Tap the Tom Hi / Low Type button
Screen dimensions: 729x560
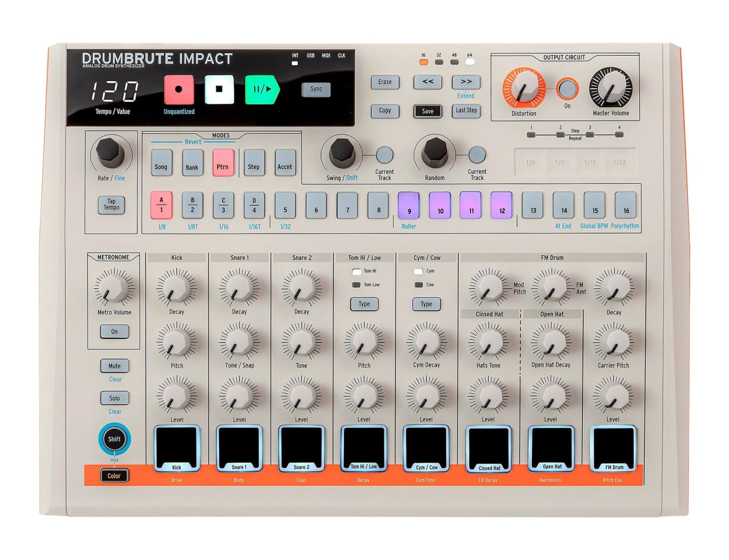[364, 304]
